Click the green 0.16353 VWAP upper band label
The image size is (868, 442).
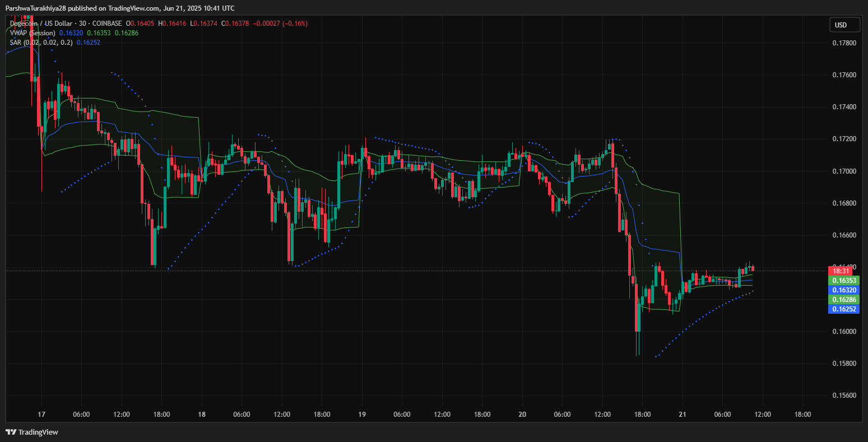point(843,280)
